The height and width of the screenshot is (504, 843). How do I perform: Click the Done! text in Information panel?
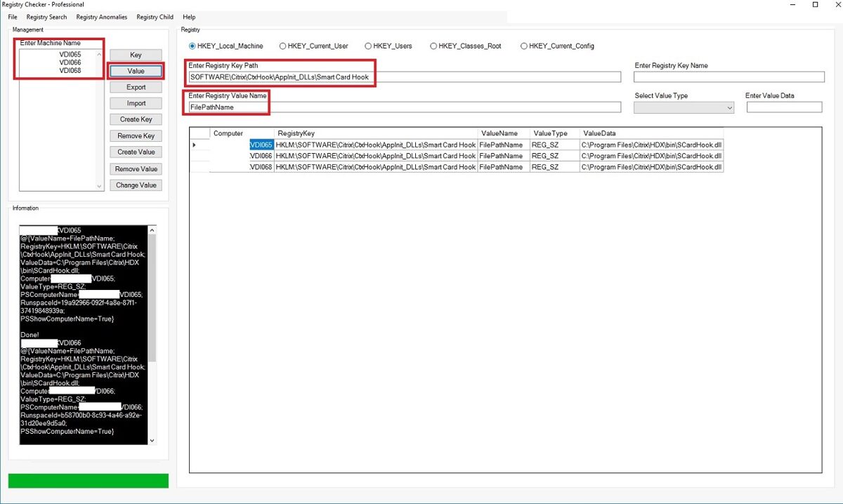tap(30, 335)
